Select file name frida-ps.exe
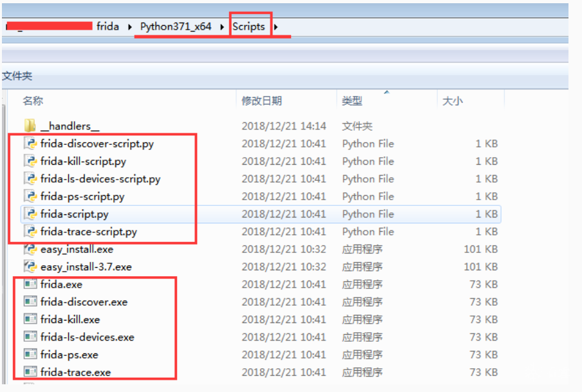 pos(69,355)
